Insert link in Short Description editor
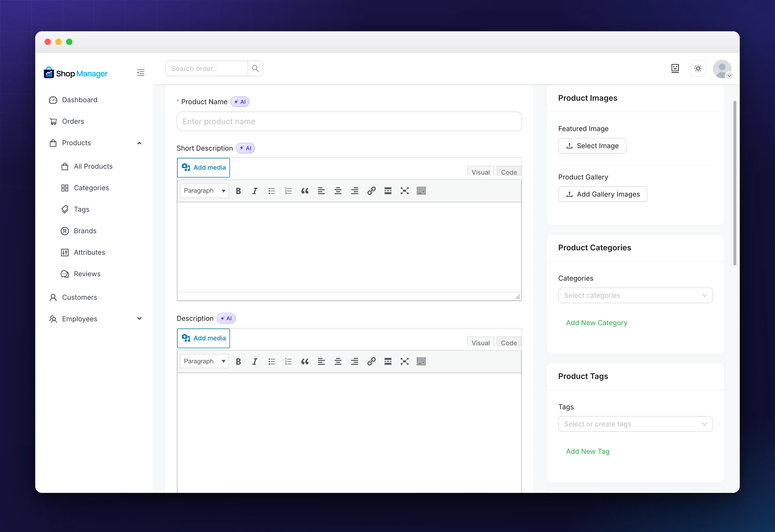Screen dimensions: 775x532 pos(371,191)
